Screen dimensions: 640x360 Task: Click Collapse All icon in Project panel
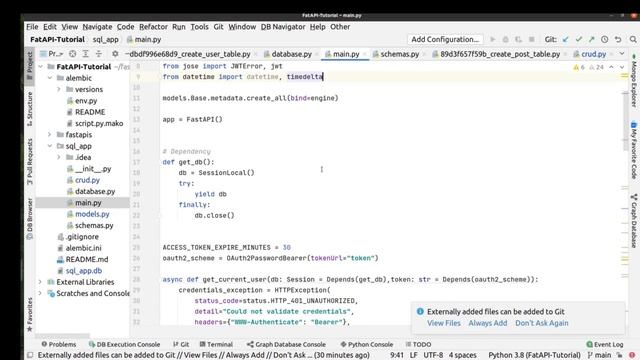click(x=99, y=54)
